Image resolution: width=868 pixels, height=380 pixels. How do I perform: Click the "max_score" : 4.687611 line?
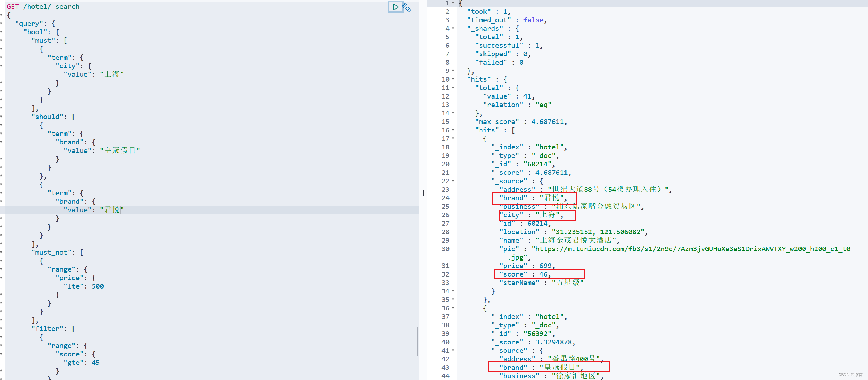point(521,122)
